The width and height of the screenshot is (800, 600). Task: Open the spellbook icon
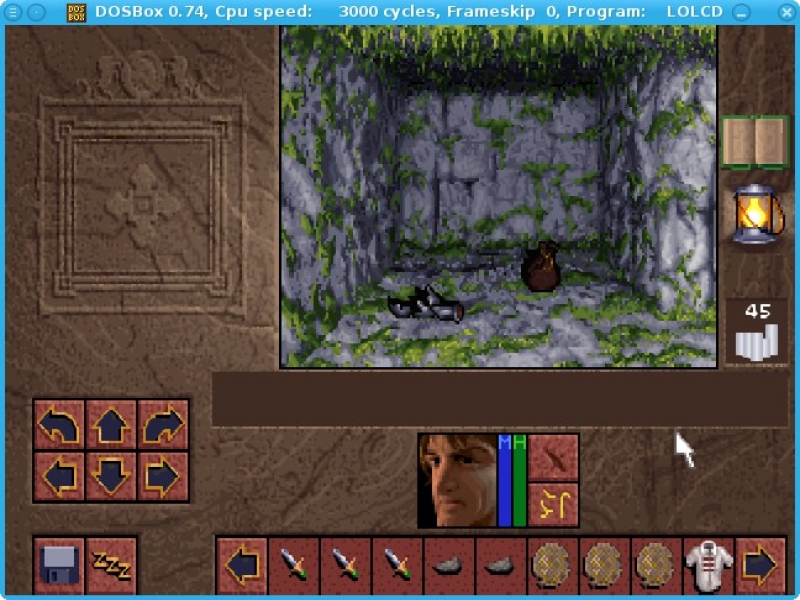(755, 142)
